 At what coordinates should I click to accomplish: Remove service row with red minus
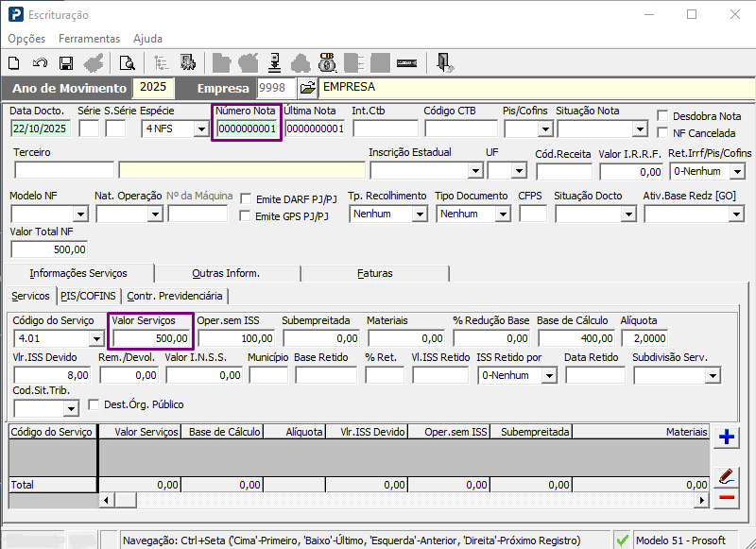click(727, 498)
